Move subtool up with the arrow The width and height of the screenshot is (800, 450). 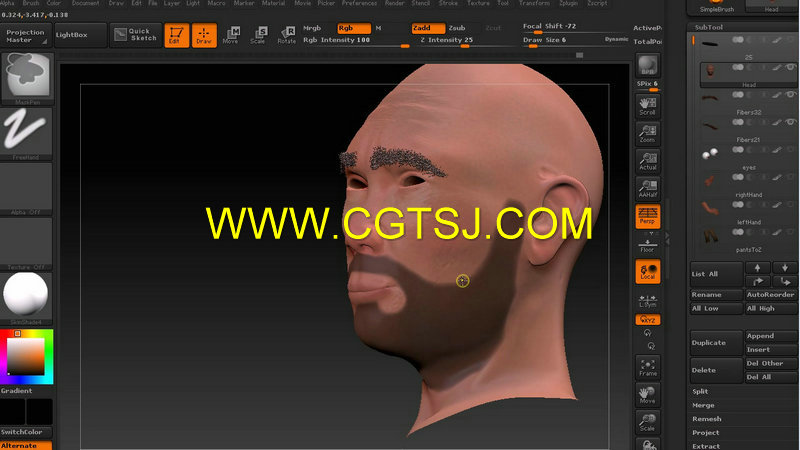click(757, 267)
